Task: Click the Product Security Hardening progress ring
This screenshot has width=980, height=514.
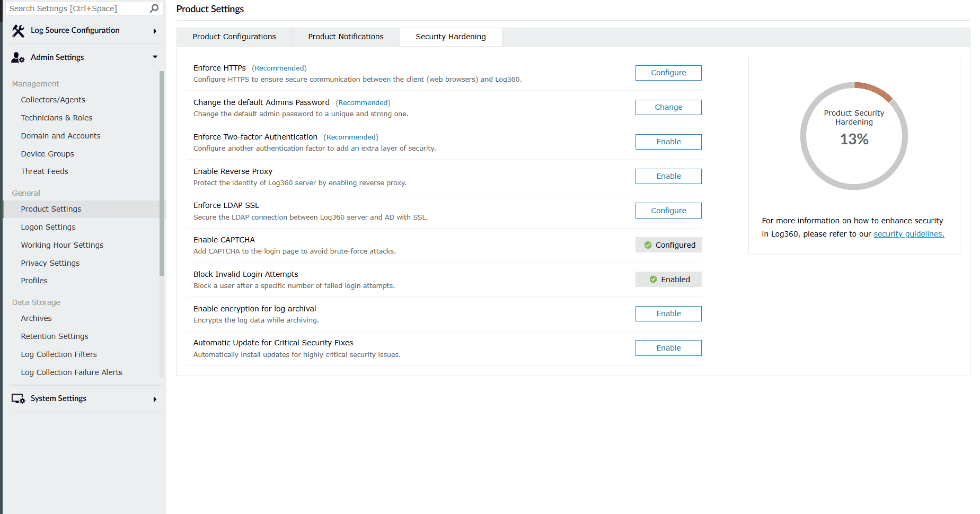Action: click(853, 136)
